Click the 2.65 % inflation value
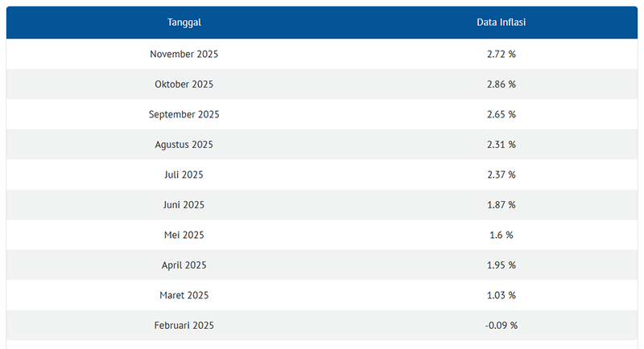This screenshot has width=644, height=349. coord(501,114)
